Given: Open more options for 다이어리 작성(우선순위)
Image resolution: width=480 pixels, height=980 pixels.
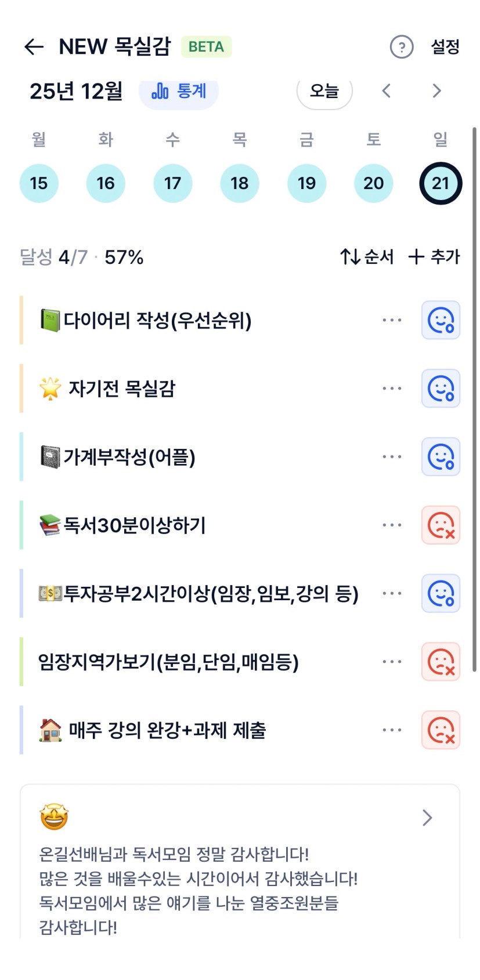Looking at the screenshot, I should pyautogui.click(x=392, y=320).
